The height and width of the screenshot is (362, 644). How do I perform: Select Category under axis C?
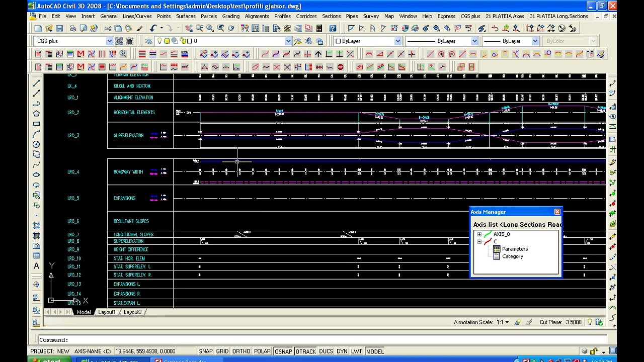point(512,256)
